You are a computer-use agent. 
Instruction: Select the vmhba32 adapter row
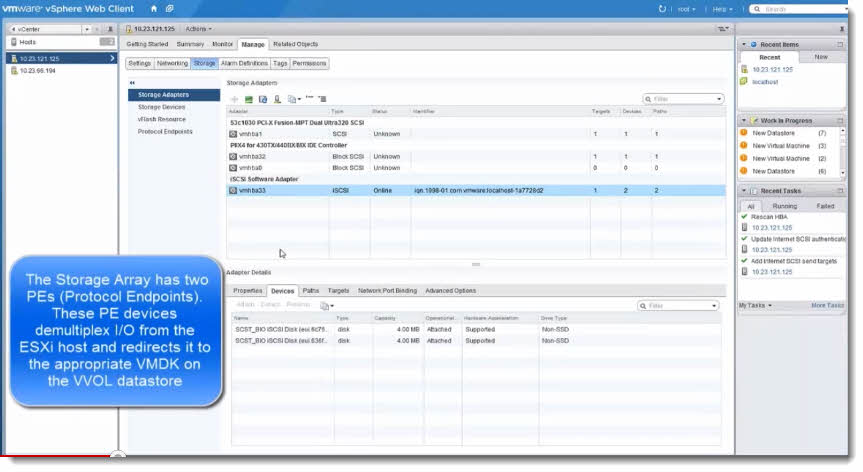pyautogui.click(x=476, y=156)
